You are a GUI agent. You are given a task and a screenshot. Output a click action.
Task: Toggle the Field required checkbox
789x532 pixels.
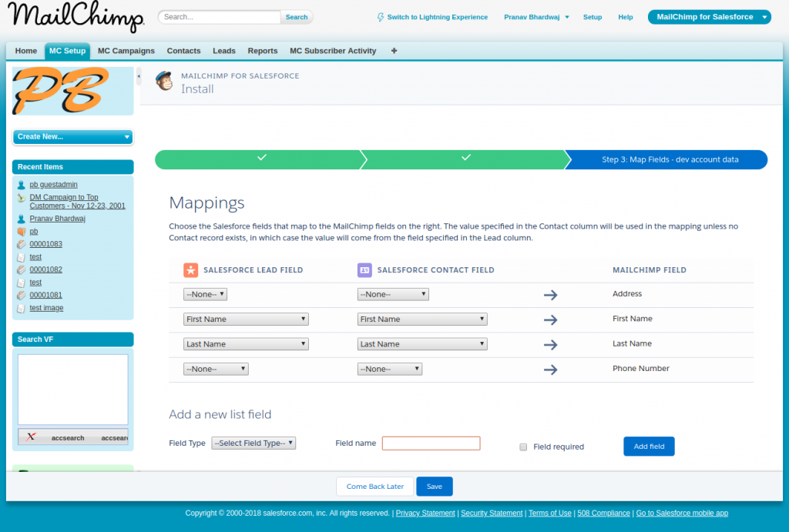tap(523, 447)
